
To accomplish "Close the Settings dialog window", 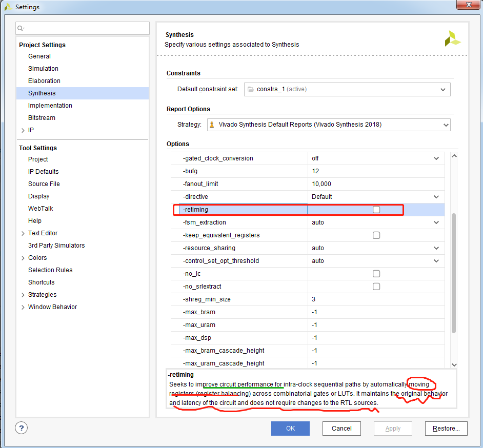I will coord(468,5).
